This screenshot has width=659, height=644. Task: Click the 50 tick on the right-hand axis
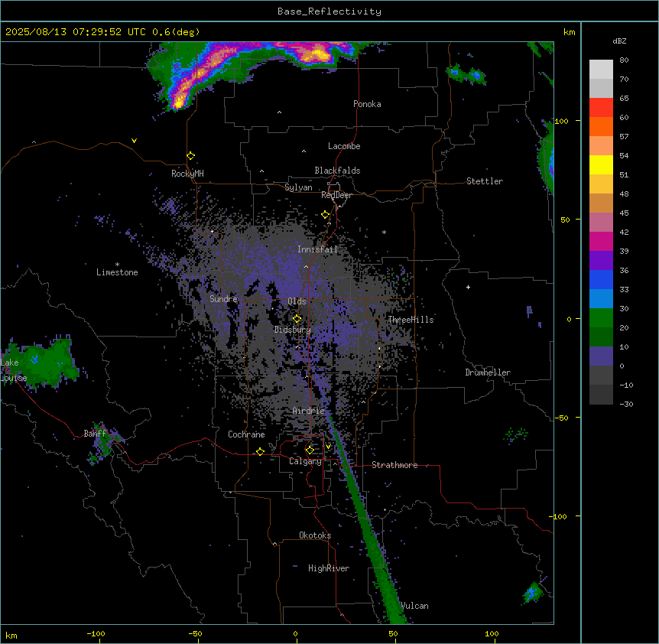point(565,220)
